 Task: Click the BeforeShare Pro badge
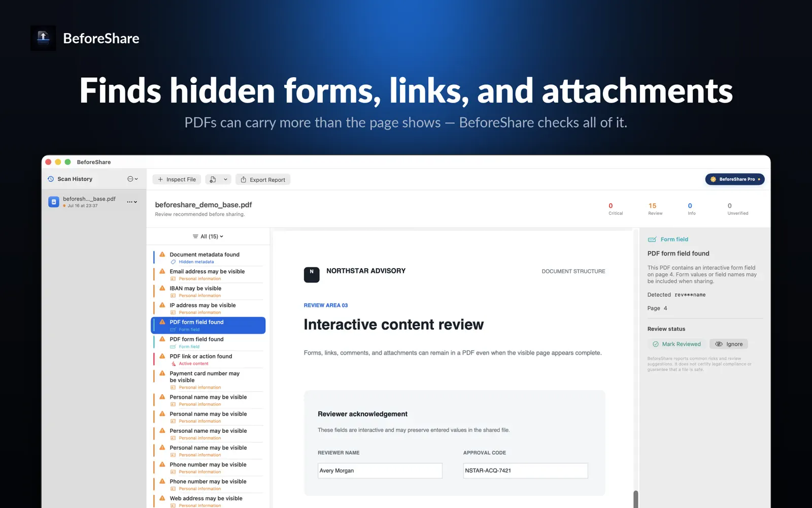click(x=735, y=179)
